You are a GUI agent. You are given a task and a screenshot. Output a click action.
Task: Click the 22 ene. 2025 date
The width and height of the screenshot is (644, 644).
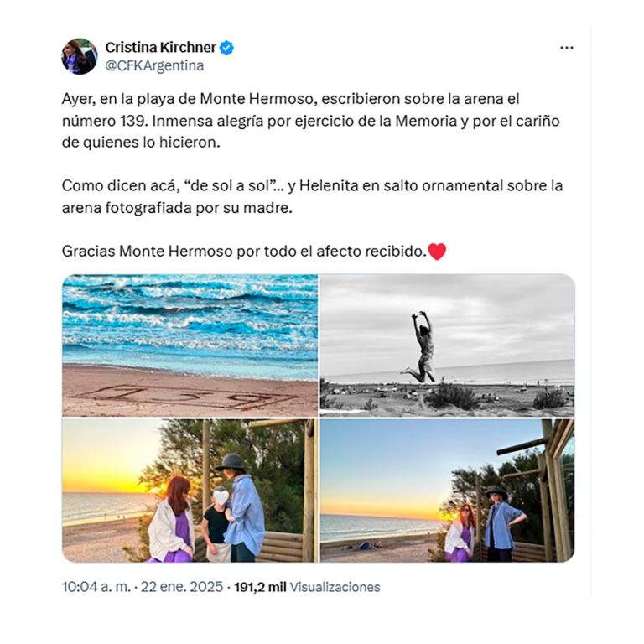(182, 587)
